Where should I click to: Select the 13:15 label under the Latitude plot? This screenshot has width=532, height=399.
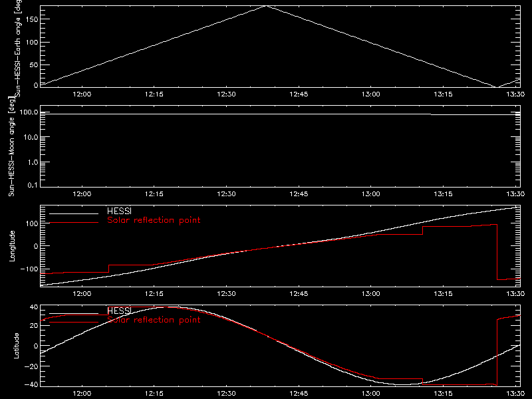pos(443,393)
